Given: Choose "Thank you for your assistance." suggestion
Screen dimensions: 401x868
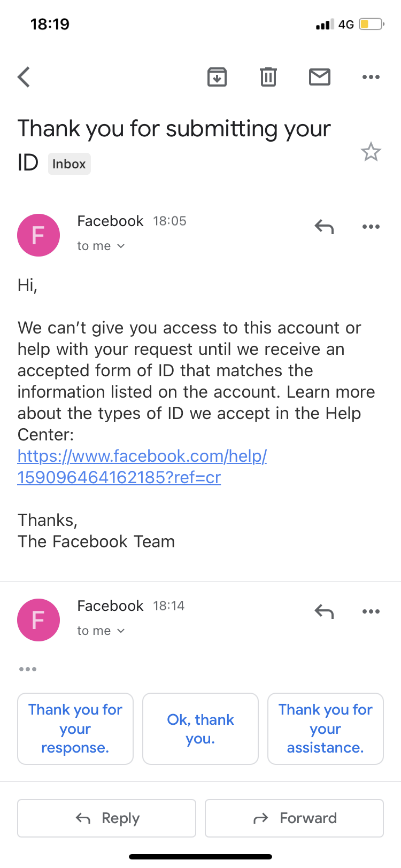Looking at the screenshot, I should click(x=325, y=728).
